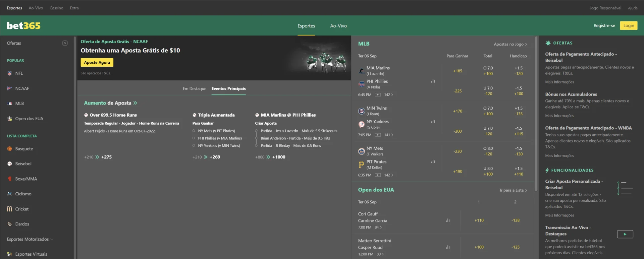This screenshot has height=259, width=644.
Task: Click the Cricket wickets icon
Action: (9, 209)
